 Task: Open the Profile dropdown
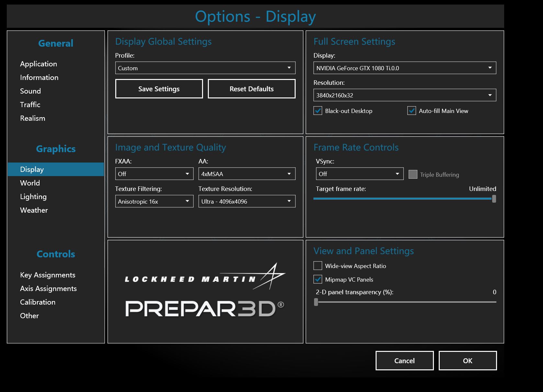coord(205,68)
